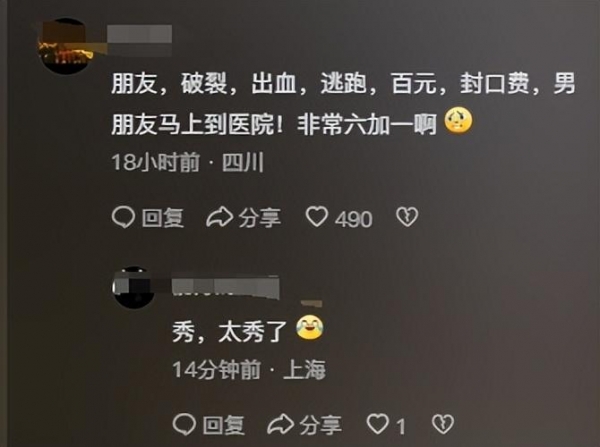
Task: Dislike the top comment with broken heart
Action: point(407,217)
